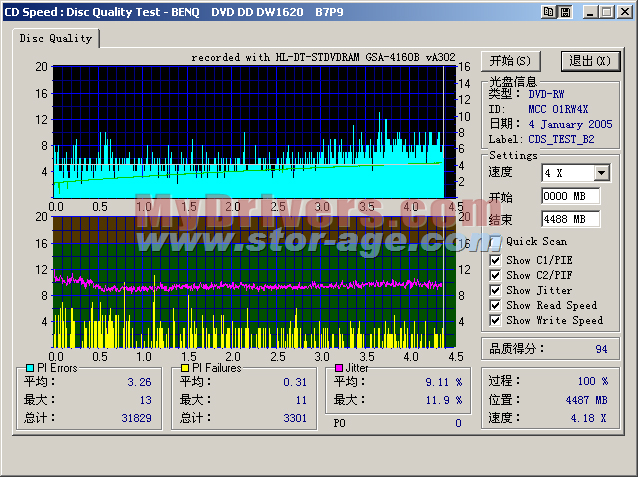
Task: Disable Show Jitter option
Action: 496,290
